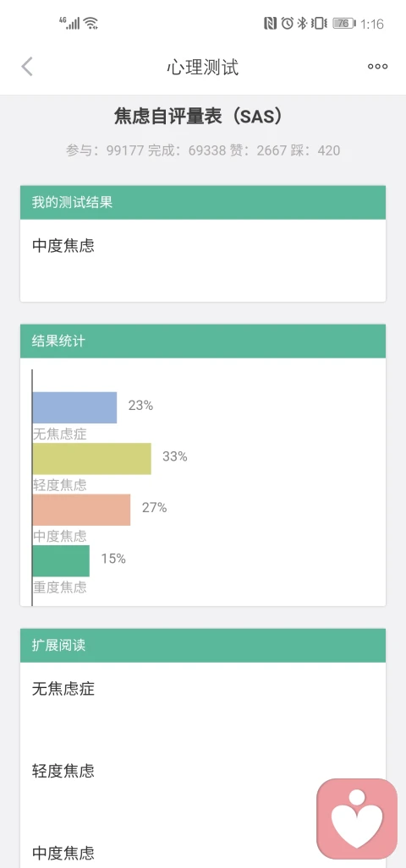Tap the 赞: 2667 like count
406x868 pixels.
click(258, 150)
